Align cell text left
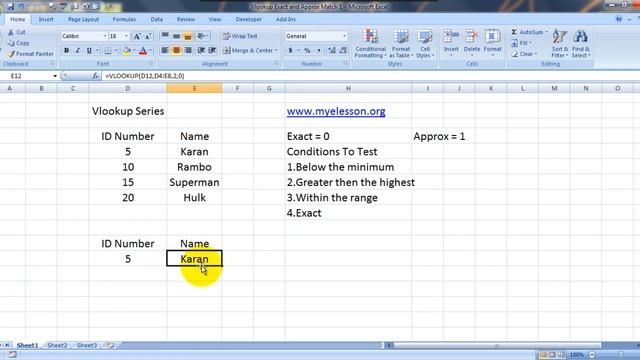This screenshot has width=640, height=360. coord(165,51)
